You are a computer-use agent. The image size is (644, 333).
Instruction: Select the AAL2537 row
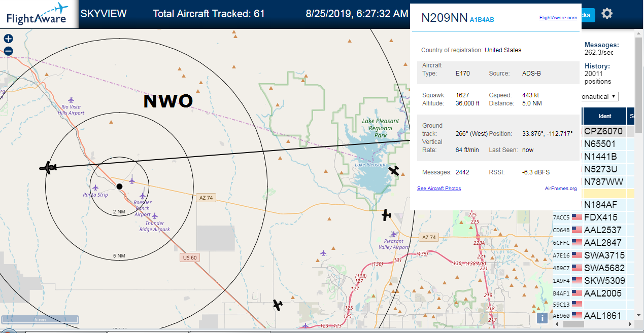coord(593,230)
